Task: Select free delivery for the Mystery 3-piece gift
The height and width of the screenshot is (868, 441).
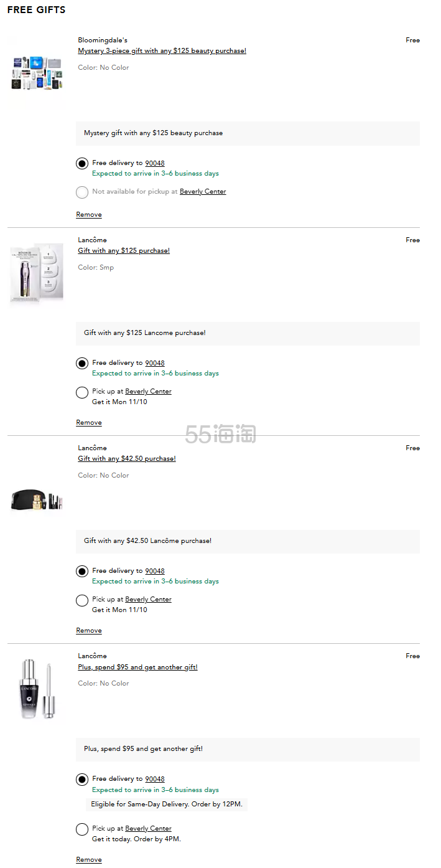Action: 82,164
